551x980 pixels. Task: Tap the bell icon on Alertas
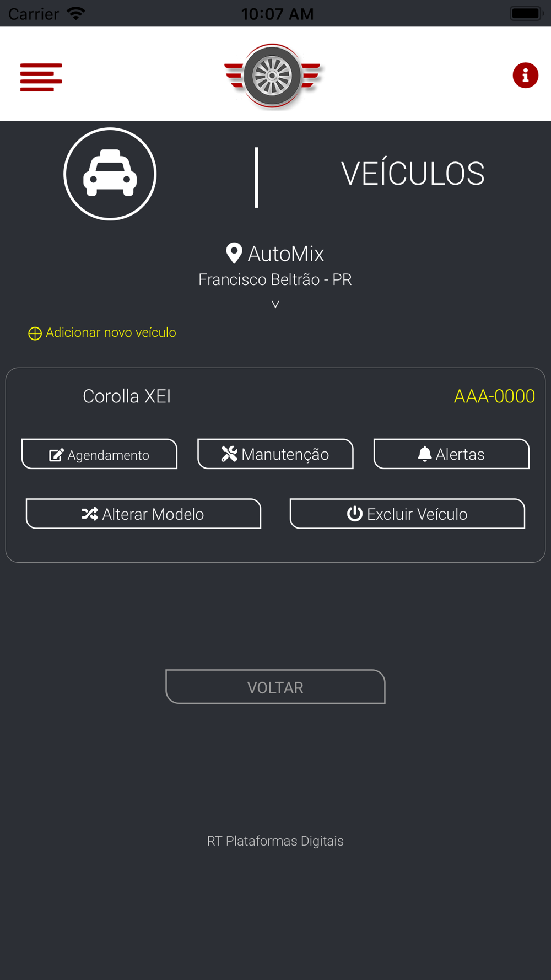click(x=424, y=454)
